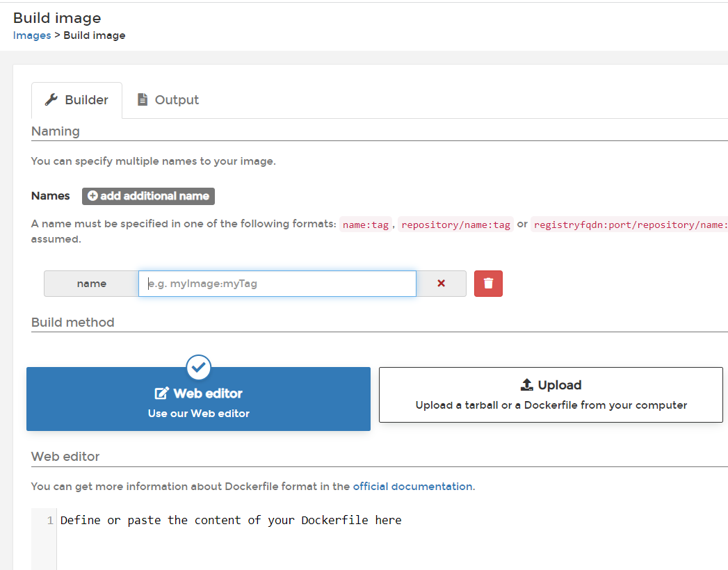Switch to the Builder tab
This screenshot has height=570, width=728.
tap(76, 100)
